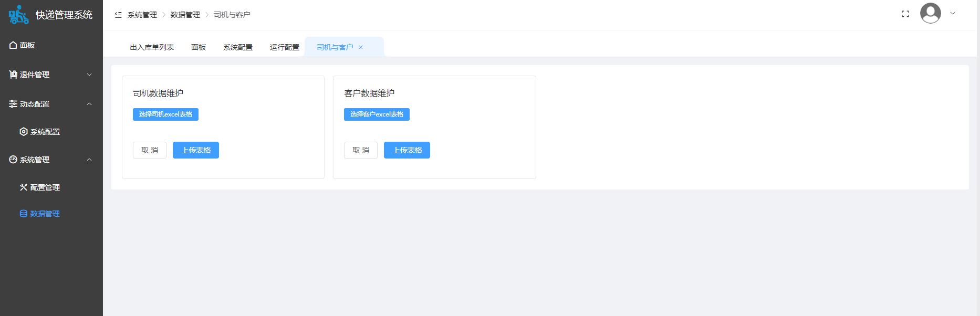Toggle fullscreen mode icon

click(905, 14)
